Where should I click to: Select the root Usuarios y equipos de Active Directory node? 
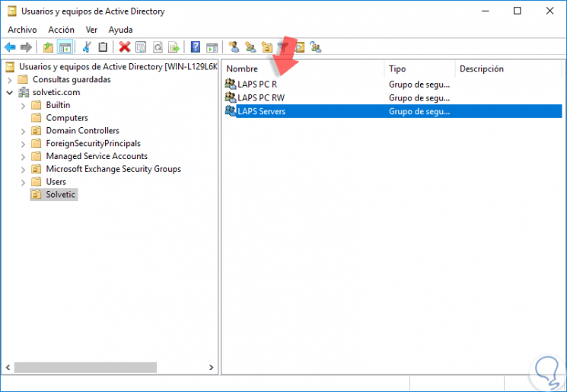(118, 66)
